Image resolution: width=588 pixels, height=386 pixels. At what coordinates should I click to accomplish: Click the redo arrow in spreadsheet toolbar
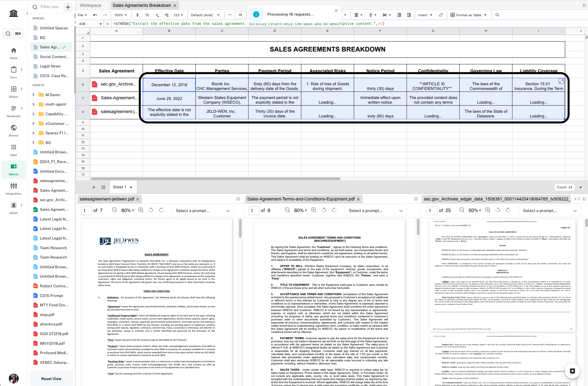click(x=105, y=15)
